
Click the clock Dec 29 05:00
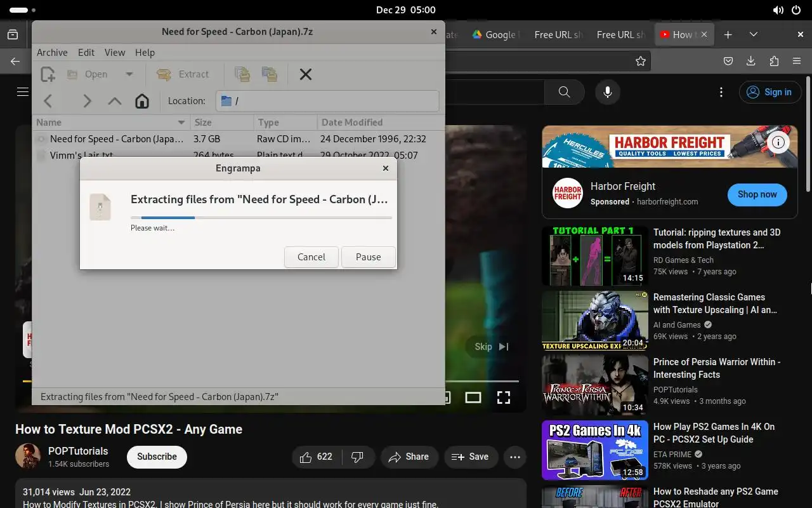pyautogui.click(x=406, y=10)
